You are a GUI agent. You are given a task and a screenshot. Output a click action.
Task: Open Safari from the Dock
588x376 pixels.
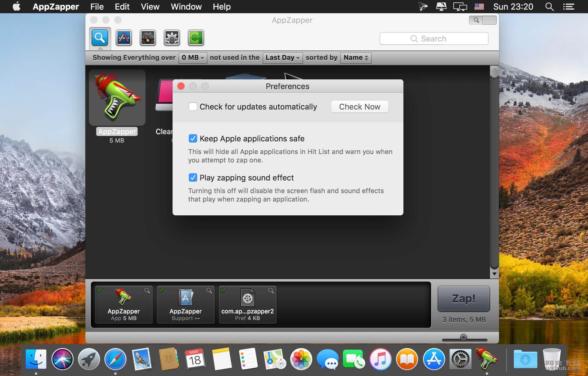coord(115,359)
